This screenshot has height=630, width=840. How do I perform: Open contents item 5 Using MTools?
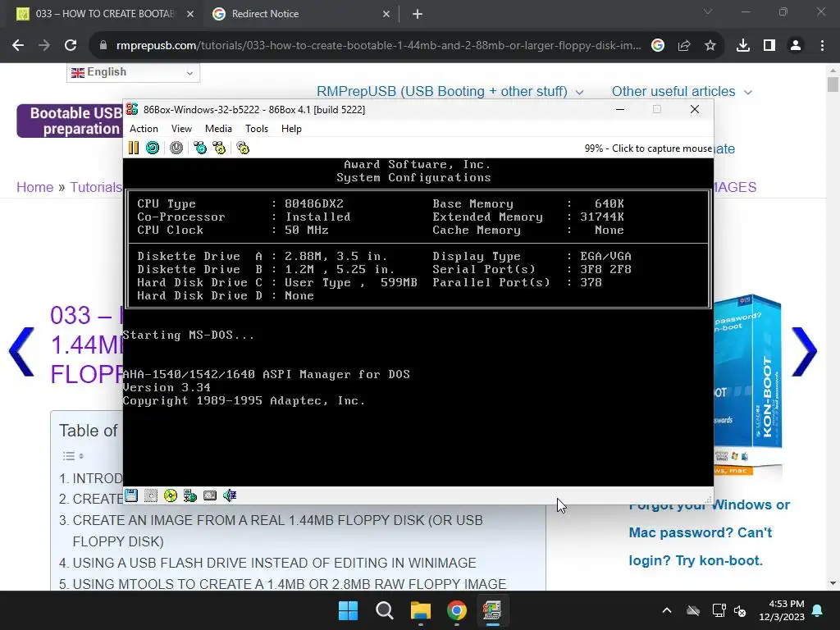290,584
